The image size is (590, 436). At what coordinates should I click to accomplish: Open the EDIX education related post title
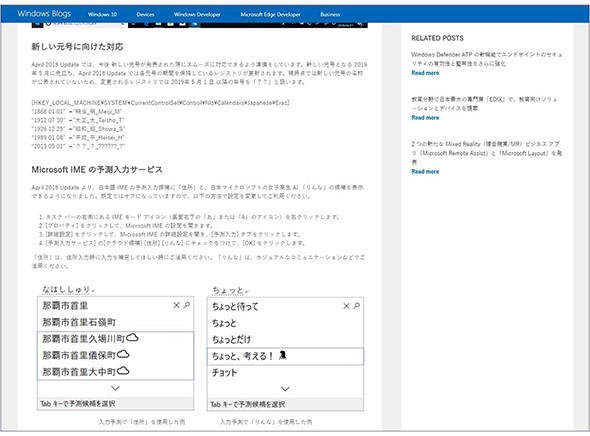[x=484, y=104]
